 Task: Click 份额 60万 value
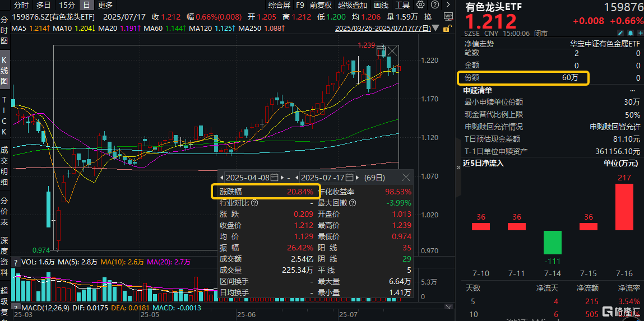[569, 77]
